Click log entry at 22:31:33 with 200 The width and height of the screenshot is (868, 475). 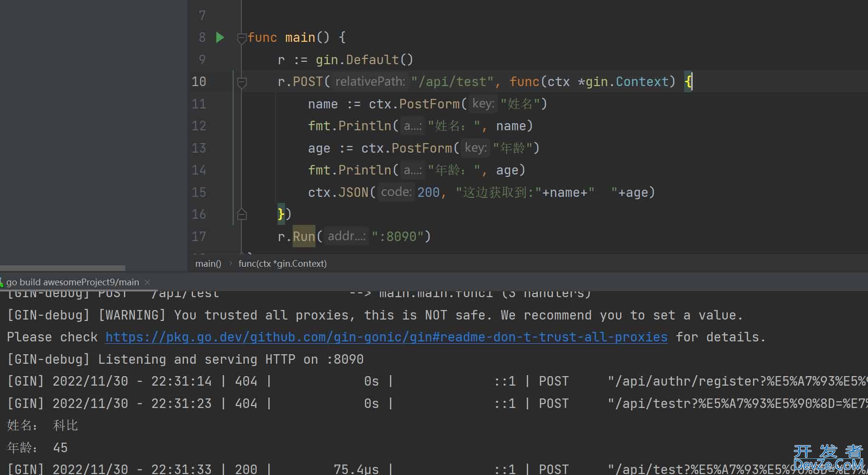coord(437,469)
